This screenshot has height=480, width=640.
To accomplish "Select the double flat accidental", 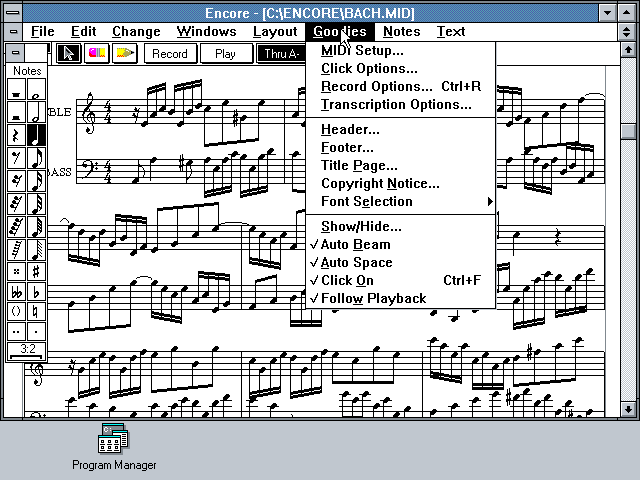I will (17, 292).
